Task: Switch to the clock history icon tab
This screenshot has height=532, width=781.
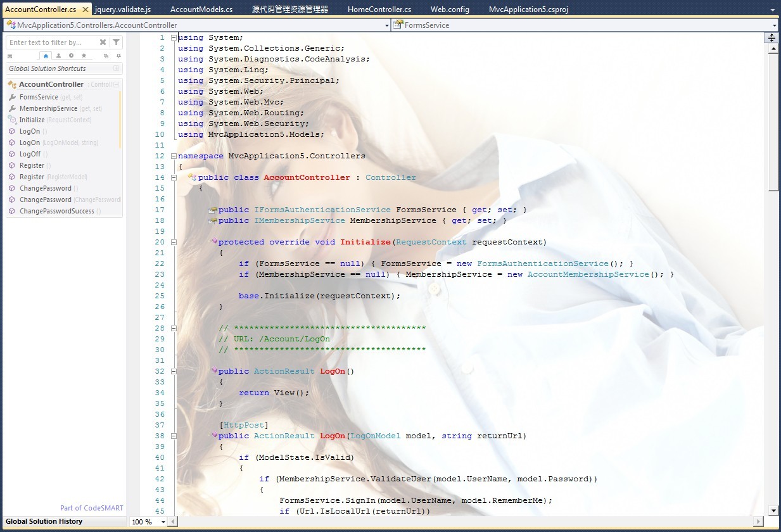Action: (71, 56)
